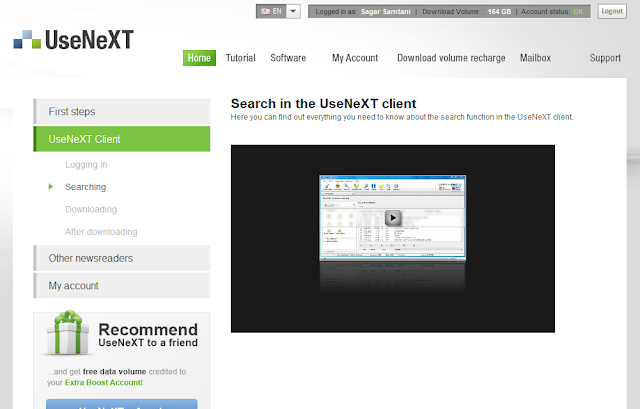This screenshot has height=409, width=640.
Task: Open the Mailbox menu item
Action: coord(535,58)
